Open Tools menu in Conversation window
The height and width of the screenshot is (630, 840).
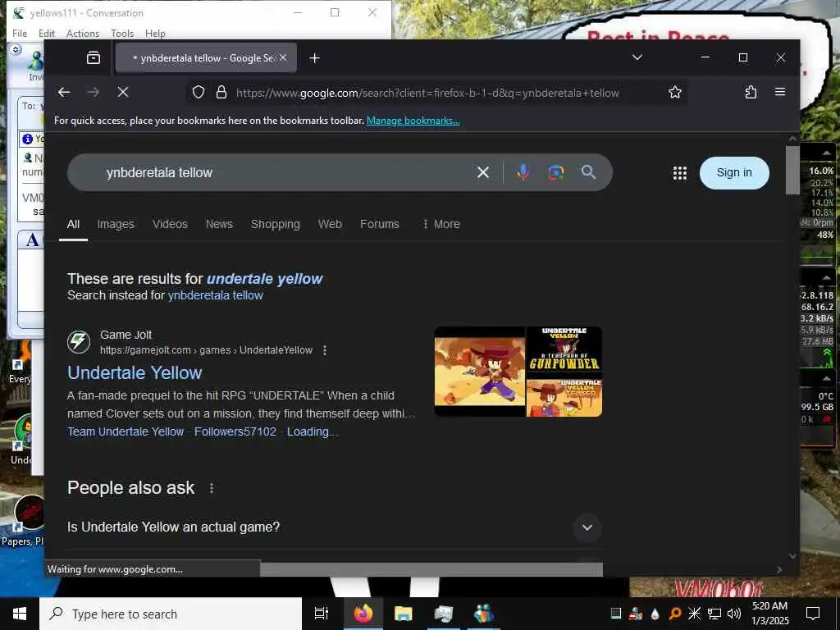pos(122,33)
